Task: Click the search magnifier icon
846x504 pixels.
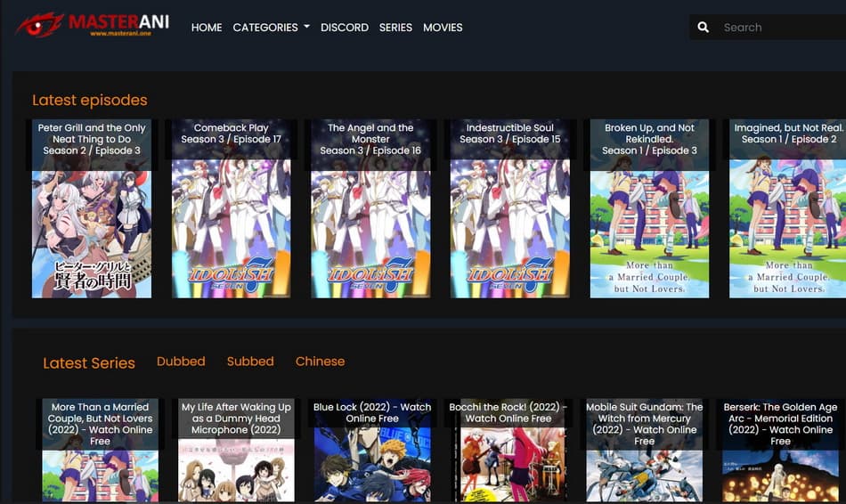Action: click(x=704, y=28)
